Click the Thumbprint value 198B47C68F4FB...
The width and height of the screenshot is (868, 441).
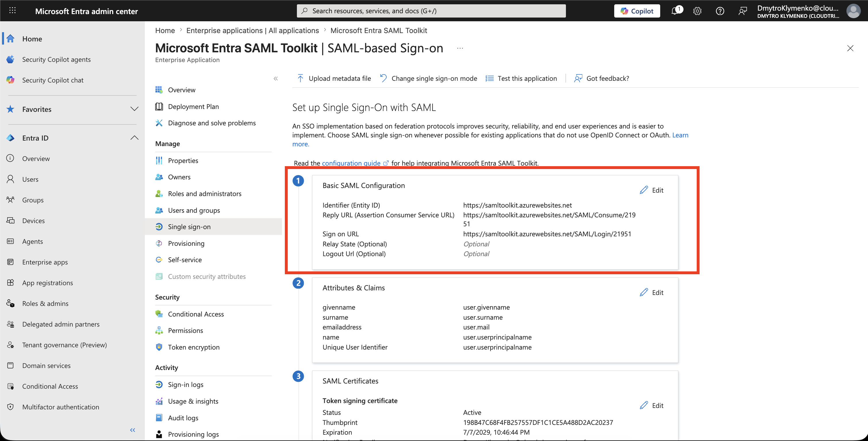(x=538, y=422)
